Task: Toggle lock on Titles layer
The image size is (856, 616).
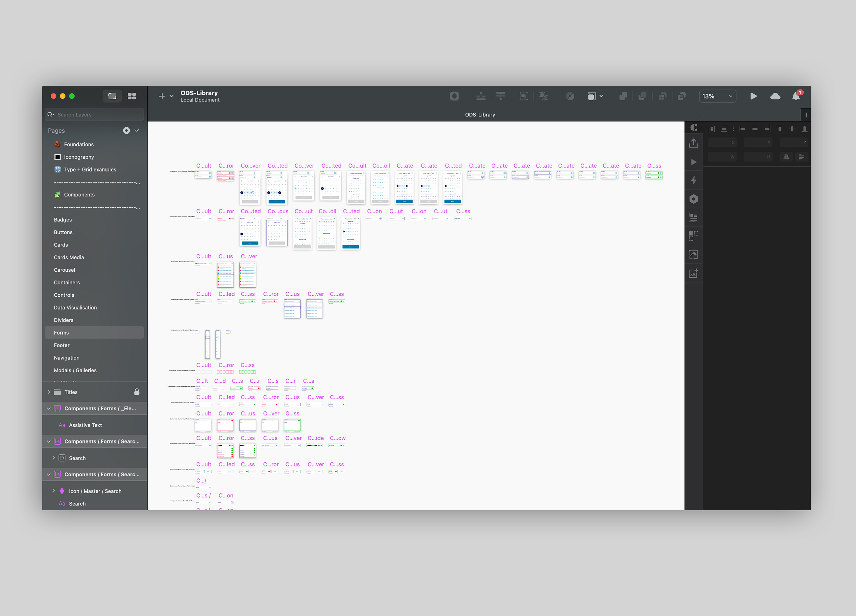Action: tap(137, 392)
